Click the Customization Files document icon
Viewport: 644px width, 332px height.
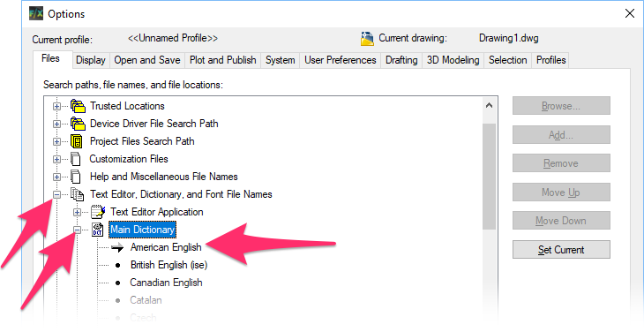point(76,159)
